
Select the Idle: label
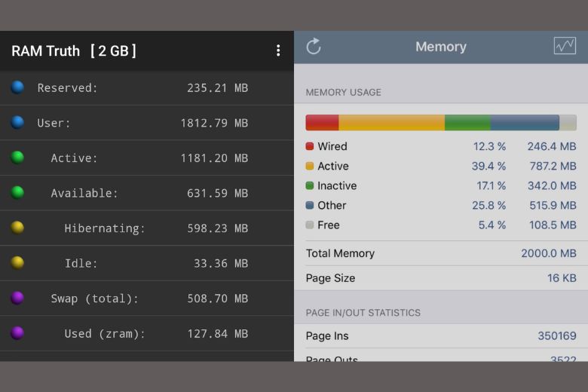[x=81, y=263]
